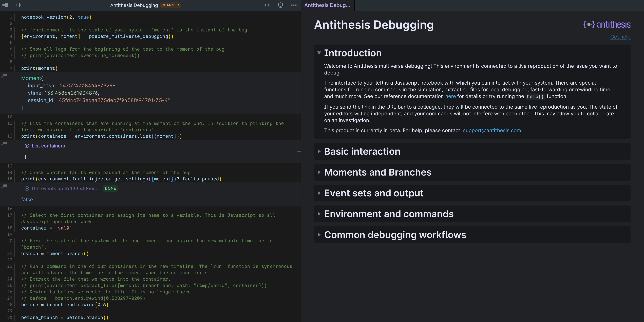Expand Moments and Branches section
This screenshot has width=644, height=322.
coord(319,172)
